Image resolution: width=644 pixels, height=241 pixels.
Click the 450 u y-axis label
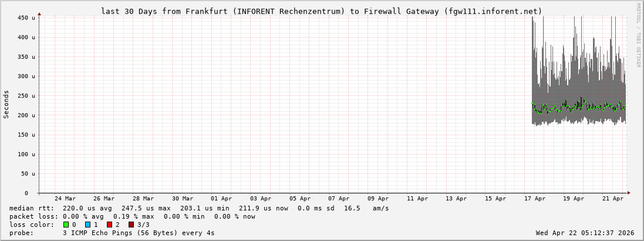click(27, 18)
